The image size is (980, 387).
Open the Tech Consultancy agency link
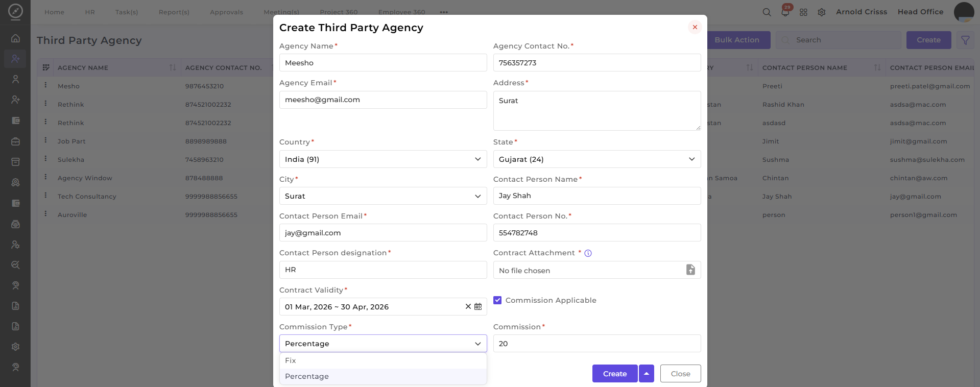87,197
